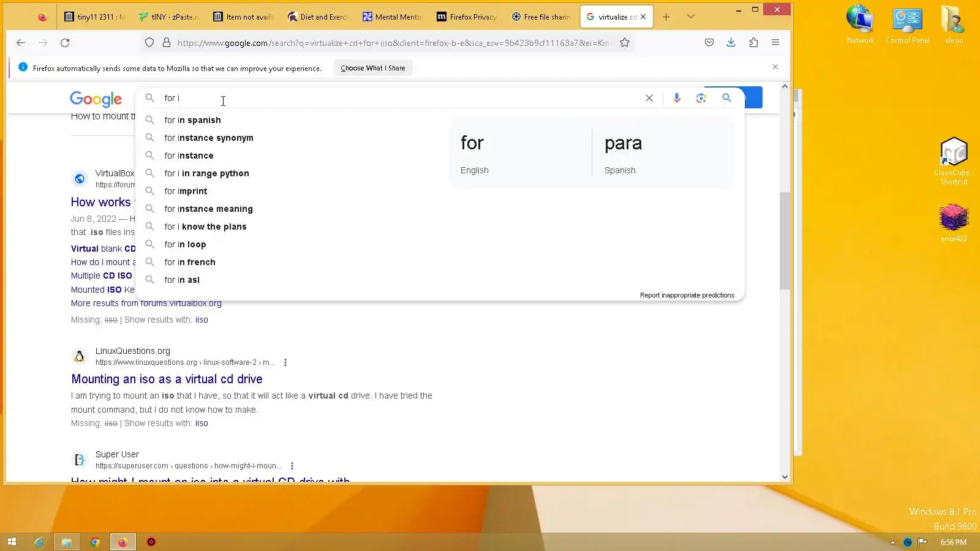The height and width of the screenshot is (551, 980).
Task: Click into the Google search input field
Action: (x=401, y=98)
